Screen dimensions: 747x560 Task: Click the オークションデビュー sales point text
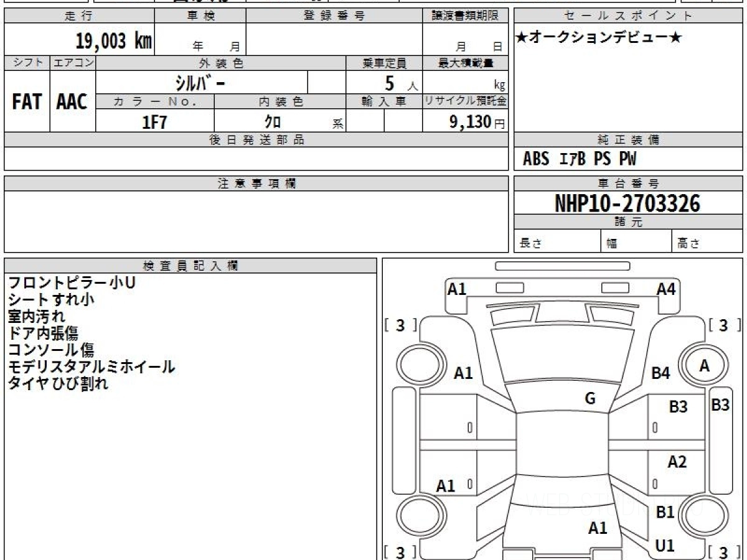(x=599, y=38)
